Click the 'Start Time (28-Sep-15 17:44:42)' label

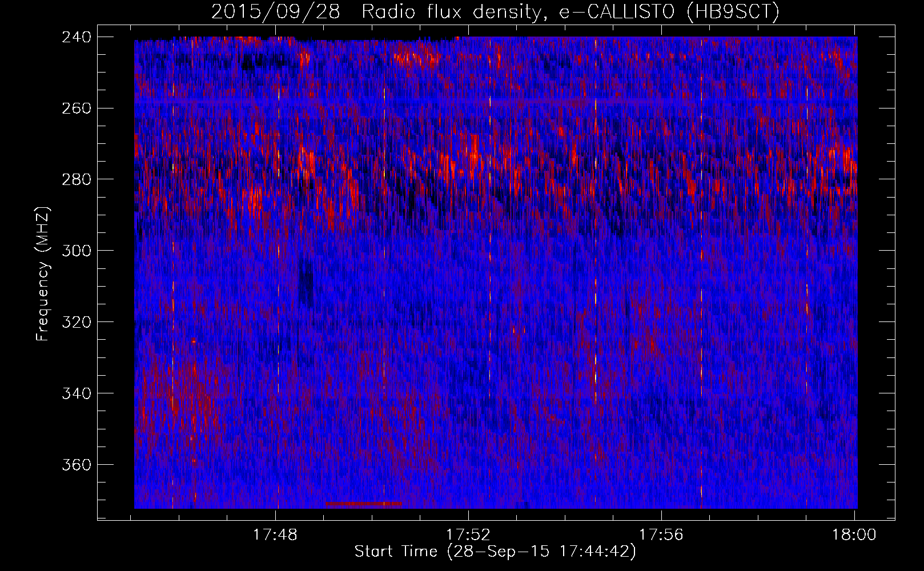tap(495, 552)
